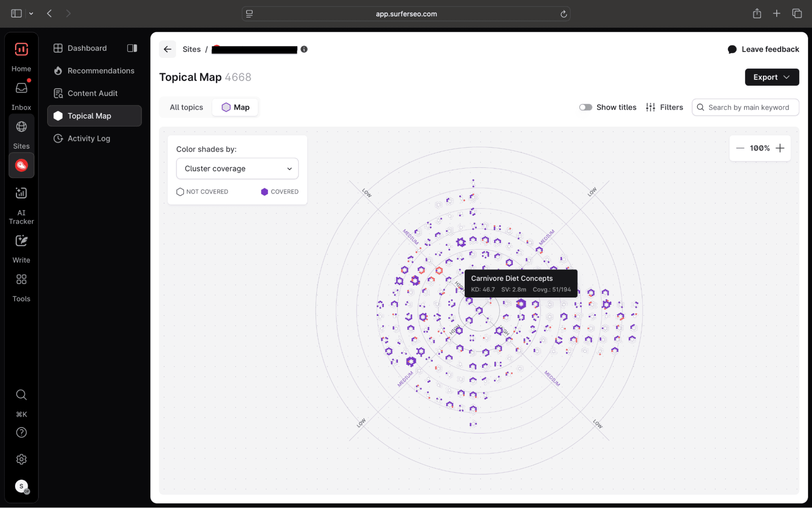This screenshot has width=812, height=508.
Task: Select the NOT COVERED legend hexagon
Action: 180,191
